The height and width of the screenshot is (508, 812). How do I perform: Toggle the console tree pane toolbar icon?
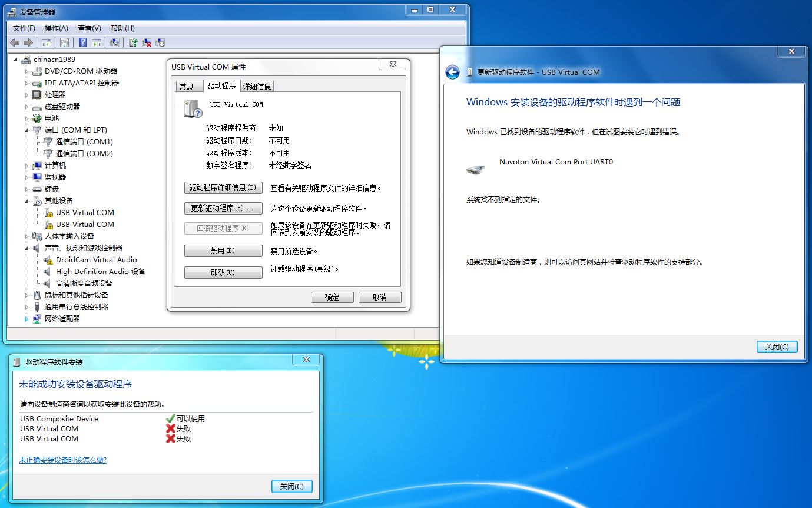(x=46, y=42)
